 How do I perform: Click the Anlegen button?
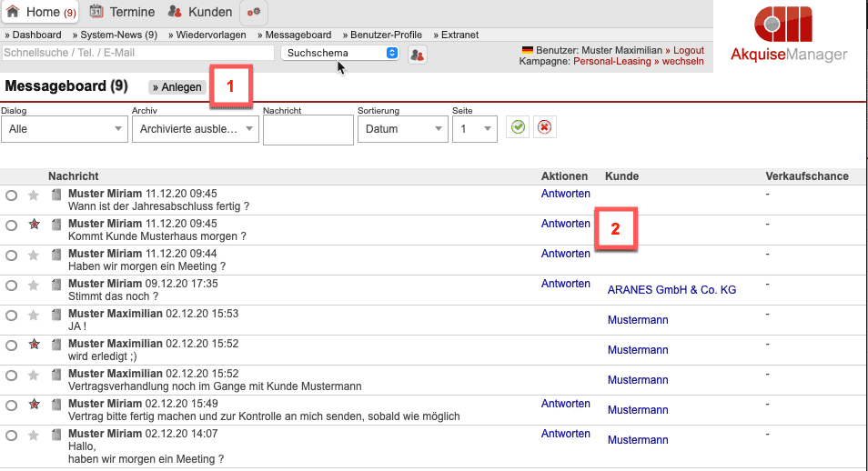coord(177,87)
